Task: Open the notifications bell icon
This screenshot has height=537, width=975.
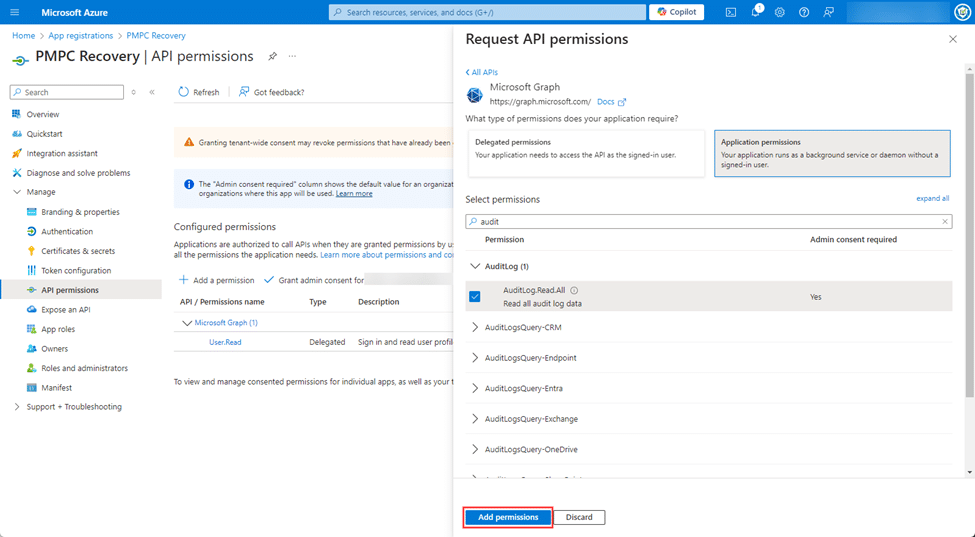Action: pyautogui.click(x=755, y=12)
